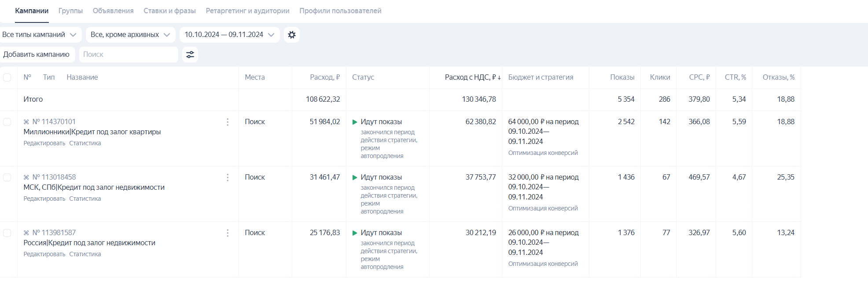The width and height of the screenshot is (868, 302).
Task: Click Оптимизация конверсий for campaign 113981587
Action: click(543, 264)
